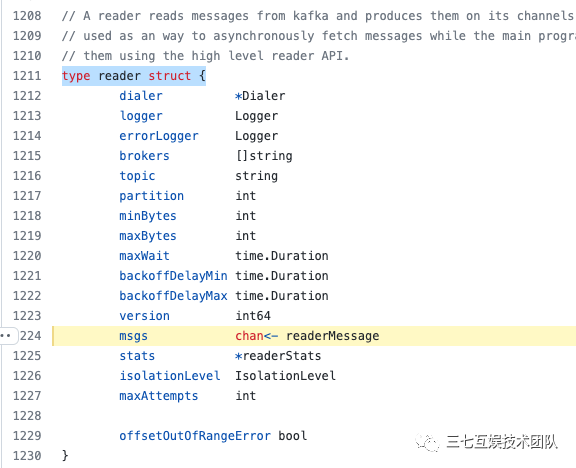Click the 'brokers' field name
576x468 pixels.
click(144, 156)
